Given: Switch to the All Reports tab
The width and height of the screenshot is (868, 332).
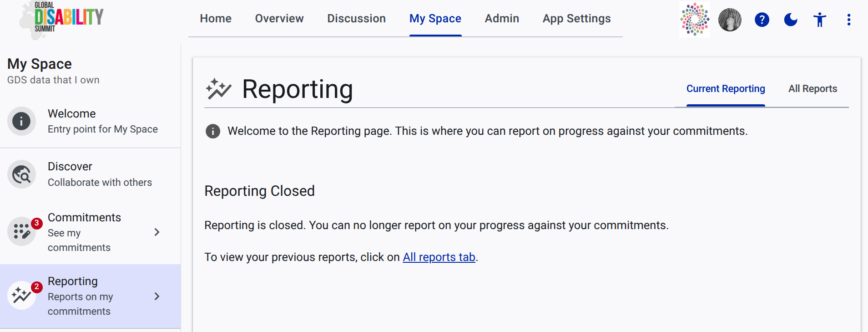Looking at the screenshot, I should click(813, 89).
